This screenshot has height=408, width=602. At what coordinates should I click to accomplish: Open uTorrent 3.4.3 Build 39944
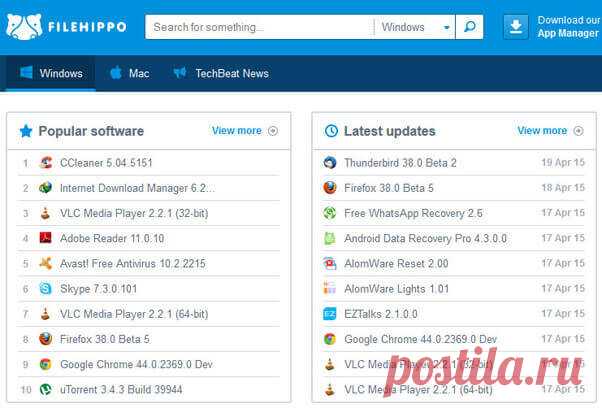[121, 390]
